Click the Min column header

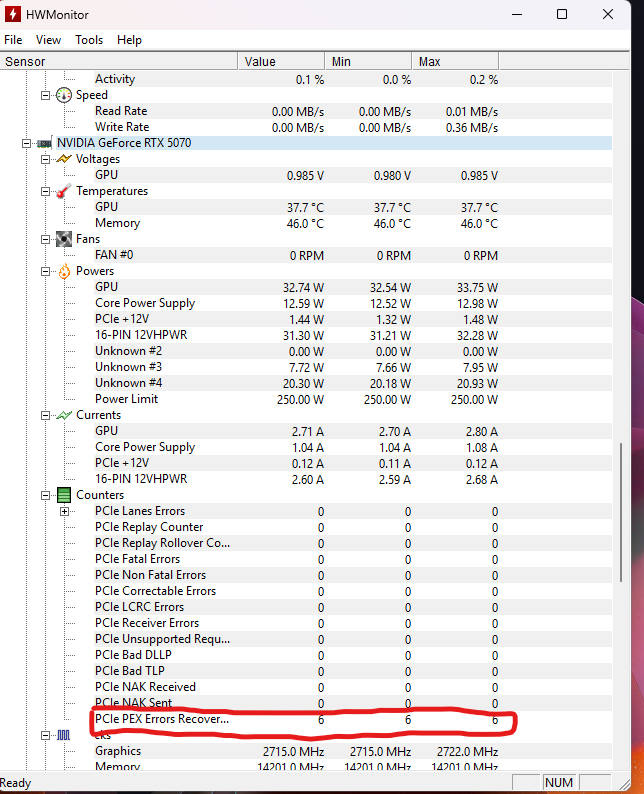pyautogui.click(x=369, y=61)
